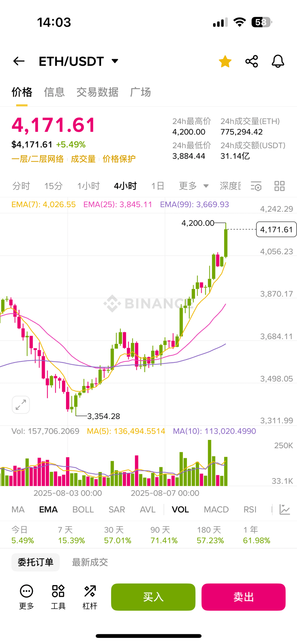
Task: Tap the green 买入 button
Action: click(x=153, y=597)
